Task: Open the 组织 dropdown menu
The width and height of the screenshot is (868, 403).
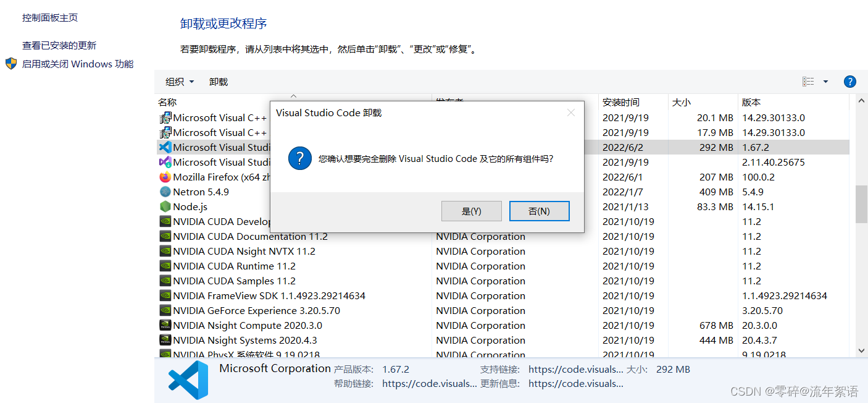Action: (180, 82)
